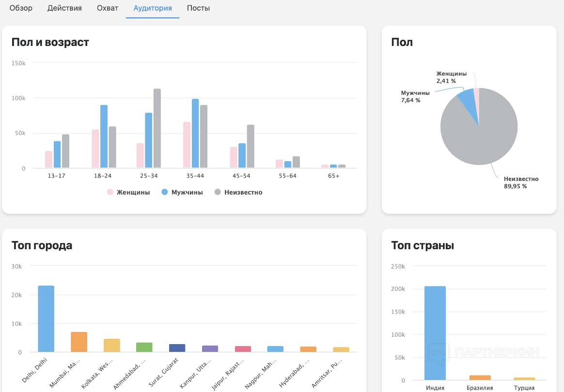Click the Топ города heading
Screen dimensions: 564x392
tap(42, 245)
